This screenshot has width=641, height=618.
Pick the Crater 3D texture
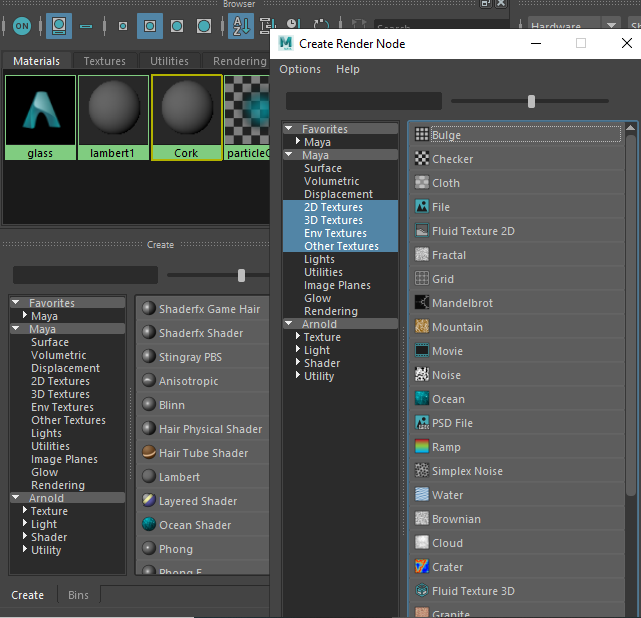tap(447, 567)
